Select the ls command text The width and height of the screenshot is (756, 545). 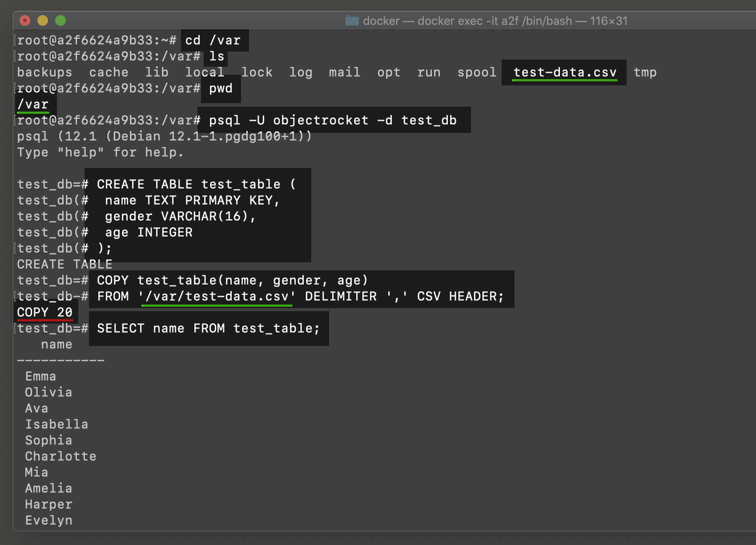217,56
